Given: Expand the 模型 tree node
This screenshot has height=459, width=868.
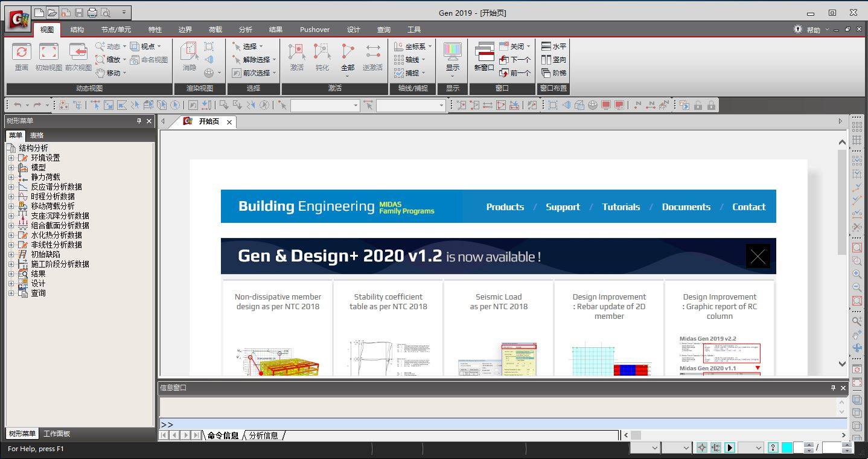Looking at the screenshot, I should pos(11,167).
